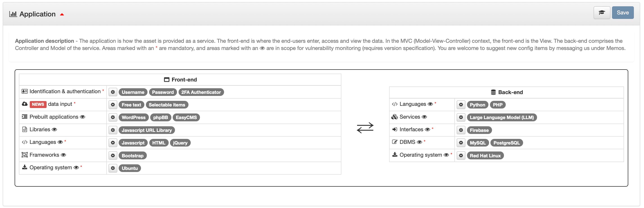Open gear dropdown for back-end Languages

tap(461, 105)
